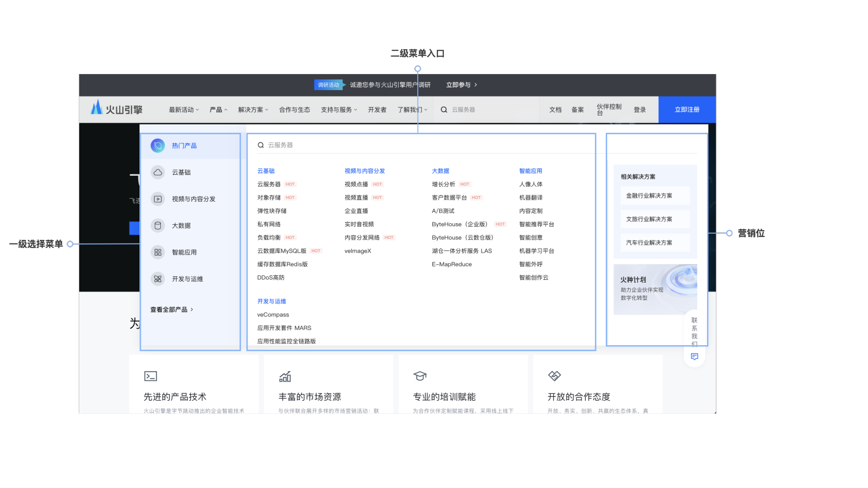Open the 视频点播 product link

[356, 184]
